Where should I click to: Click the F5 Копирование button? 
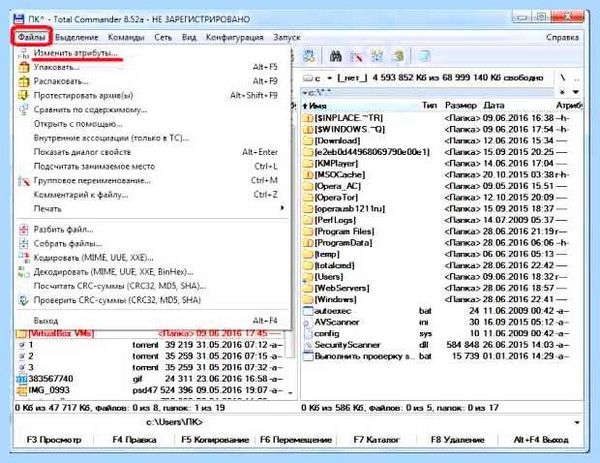(x=215, y=440)
